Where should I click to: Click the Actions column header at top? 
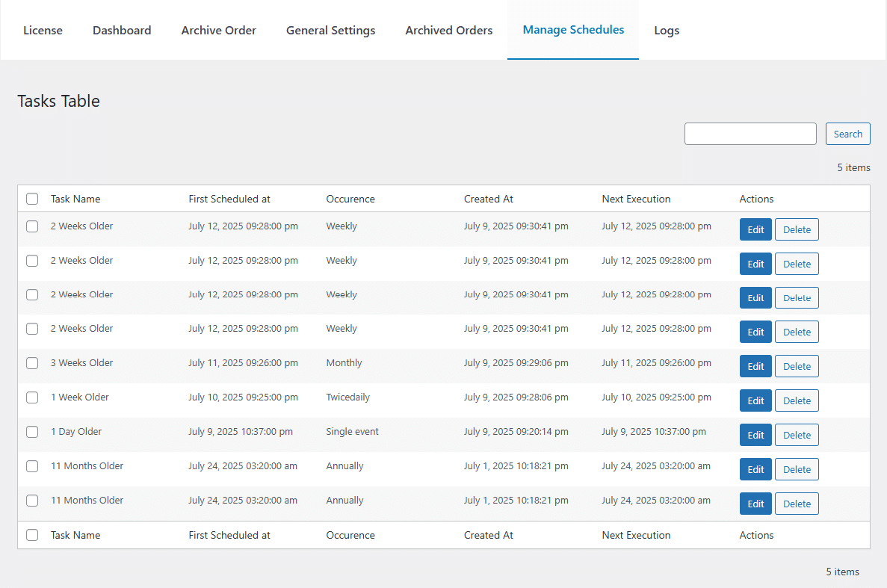tap(757, 199)
